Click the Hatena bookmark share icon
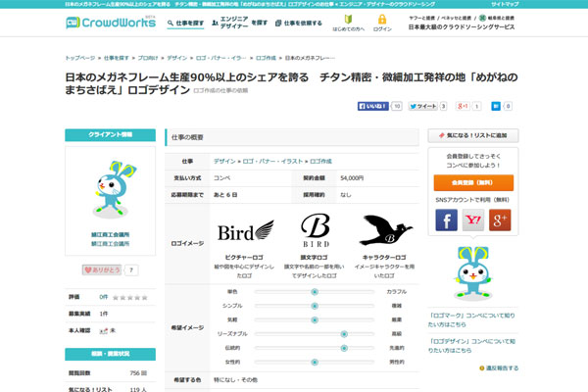Viewport: 588px width, 392px height. [x=496, y=106]
